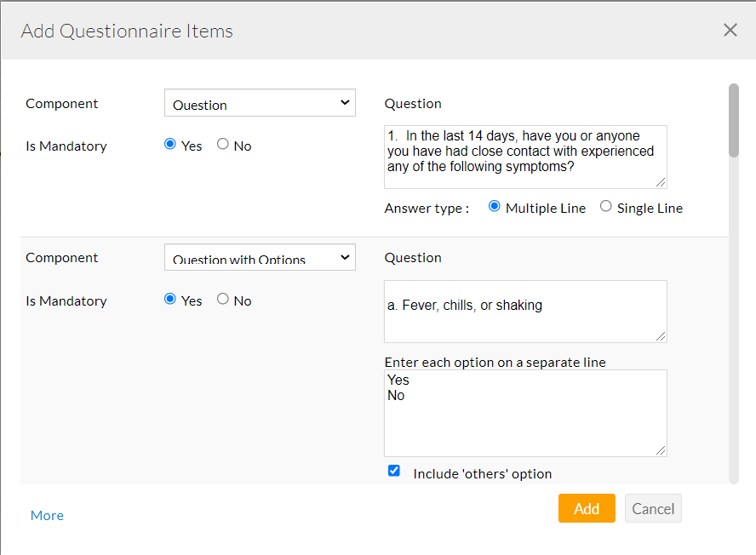This screenshot has height=555, width=756.
Task: Click the 'Add Questionnaire Items' title bar
Action: (126, 31)
